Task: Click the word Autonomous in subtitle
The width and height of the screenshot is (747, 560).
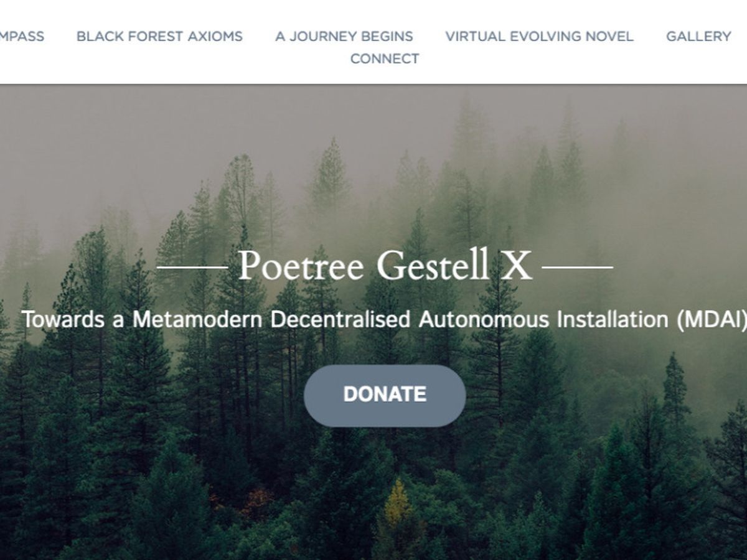Action: tap(484, 319)
